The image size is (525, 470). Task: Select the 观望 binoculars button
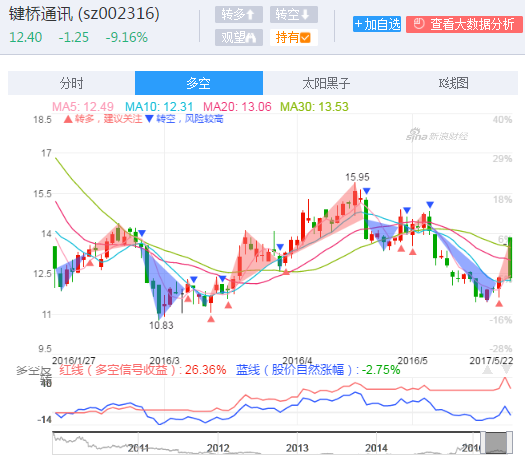tap(239, 37)
